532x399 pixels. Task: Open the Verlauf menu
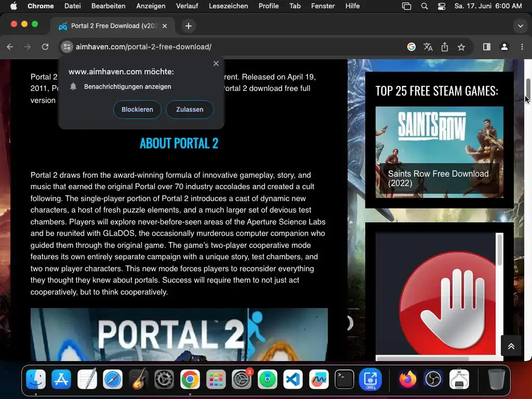pyautogui.click(x=187, y=6)
